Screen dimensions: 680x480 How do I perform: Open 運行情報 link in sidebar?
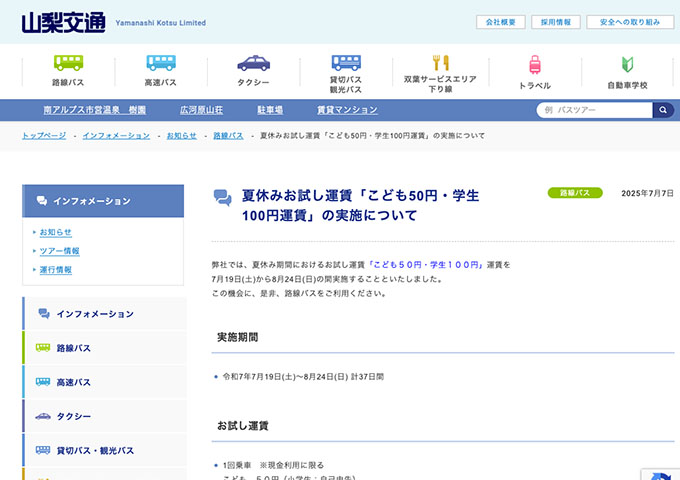point(56,270)
